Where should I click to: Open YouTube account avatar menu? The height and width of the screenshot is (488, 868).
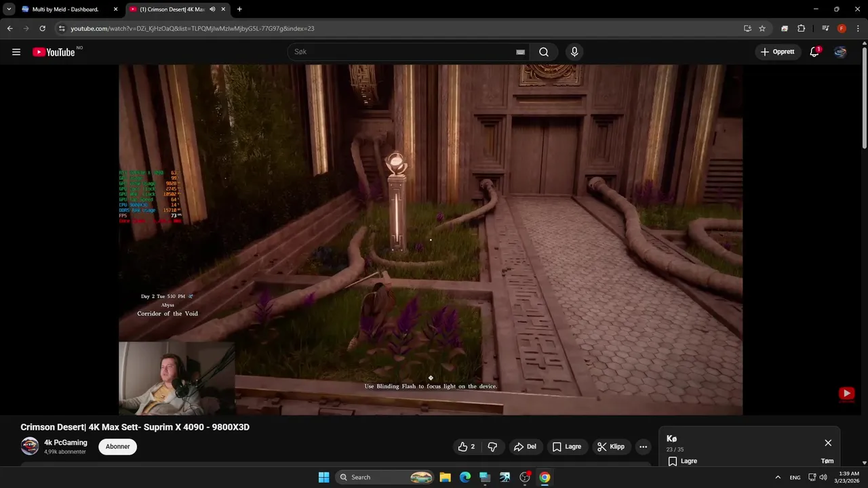840,52
